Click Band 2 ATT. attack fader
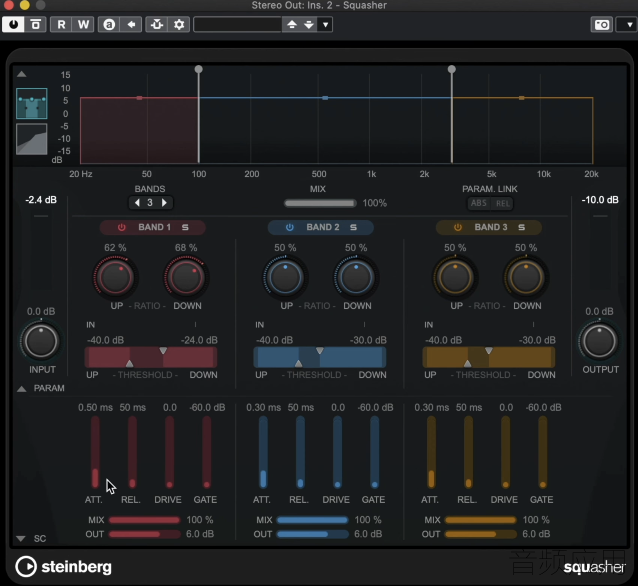Screen dimensions: 638x586 [x=263, y=453]
